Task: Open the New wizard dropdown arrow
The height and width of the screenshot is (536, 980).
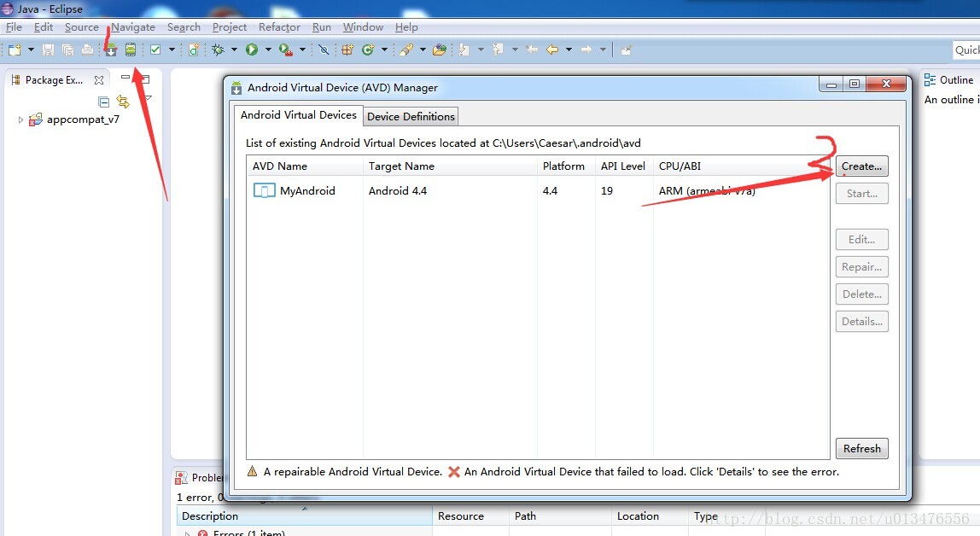Action: [x=31, y=50]
